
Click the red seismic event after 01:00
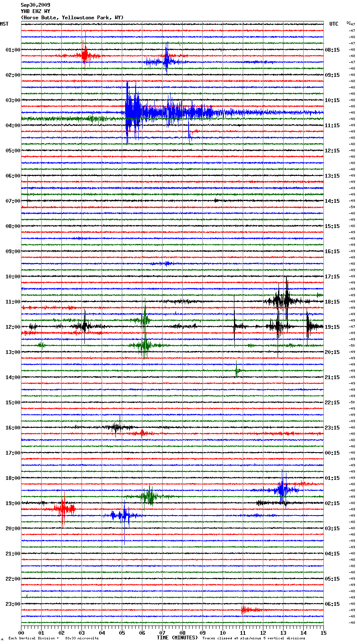(x=85, y=56)
